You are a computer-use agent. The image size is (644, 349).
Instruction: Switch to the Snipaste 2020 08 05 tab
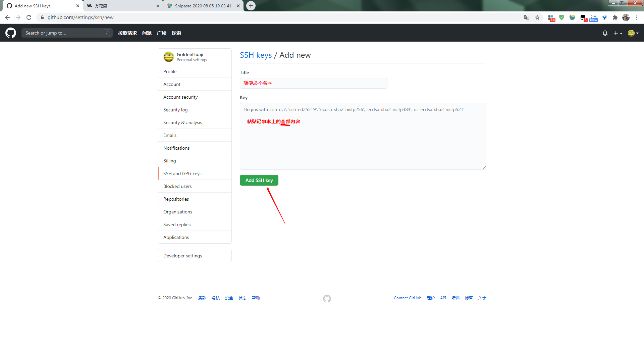coord(203,6)
